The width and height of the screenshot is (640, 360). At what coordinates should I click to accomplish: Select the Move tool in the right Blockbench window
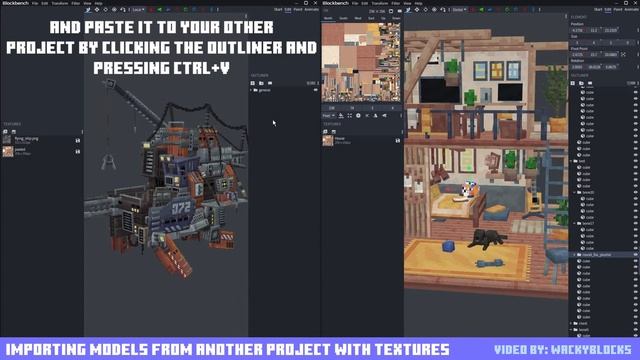(408, 9)
